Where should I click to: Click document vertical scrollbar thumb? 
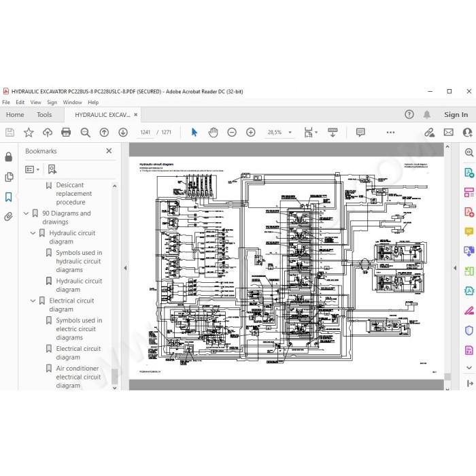point(447,377)
